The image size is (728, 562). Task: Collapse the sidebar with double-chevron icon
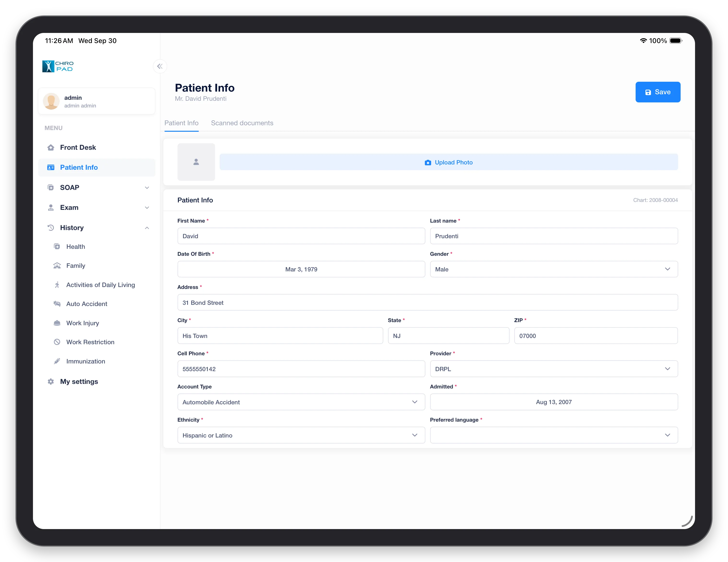coord(160,66)
